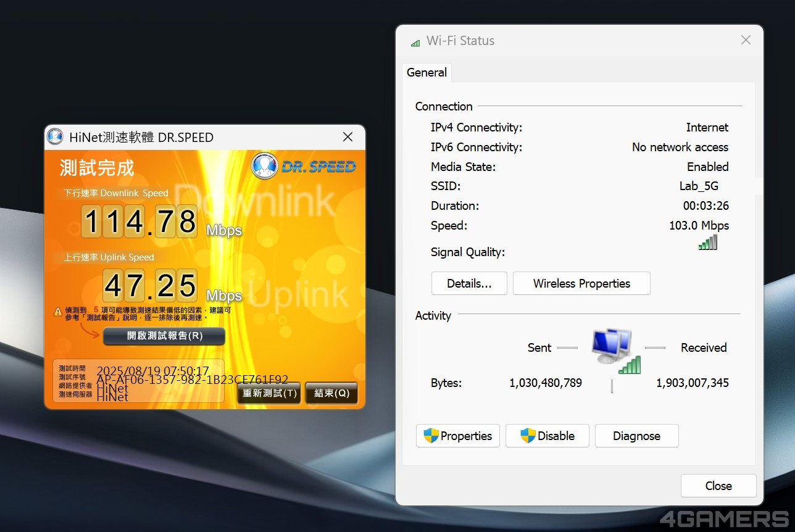795x532 pixels.
Task: Click the Close button in Wi-Fi Status
Action: tap(718, 486)
